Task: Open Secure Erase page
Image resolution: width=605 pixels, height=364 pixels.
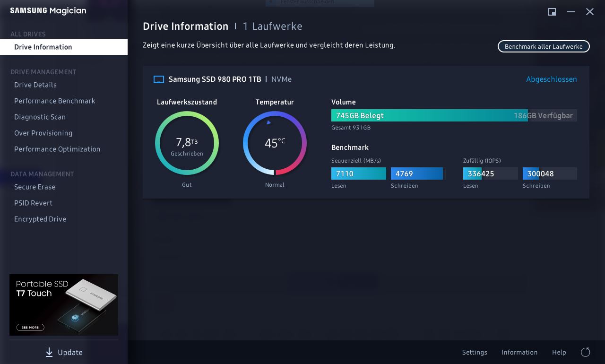Action: click(35, 187)
